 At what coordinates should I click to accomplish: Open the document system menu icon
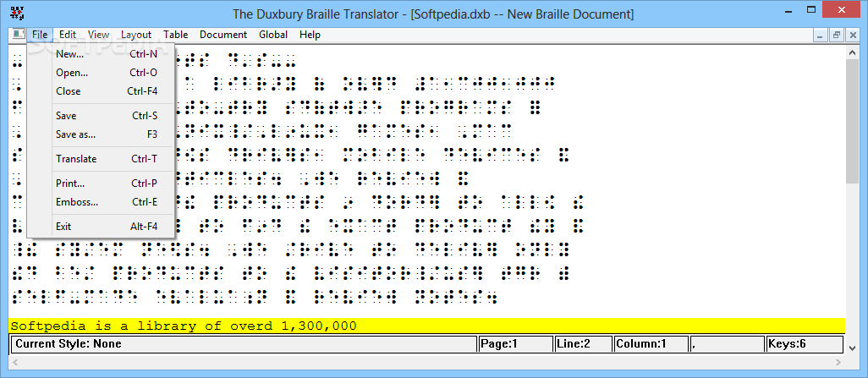(x=19, y=35)
